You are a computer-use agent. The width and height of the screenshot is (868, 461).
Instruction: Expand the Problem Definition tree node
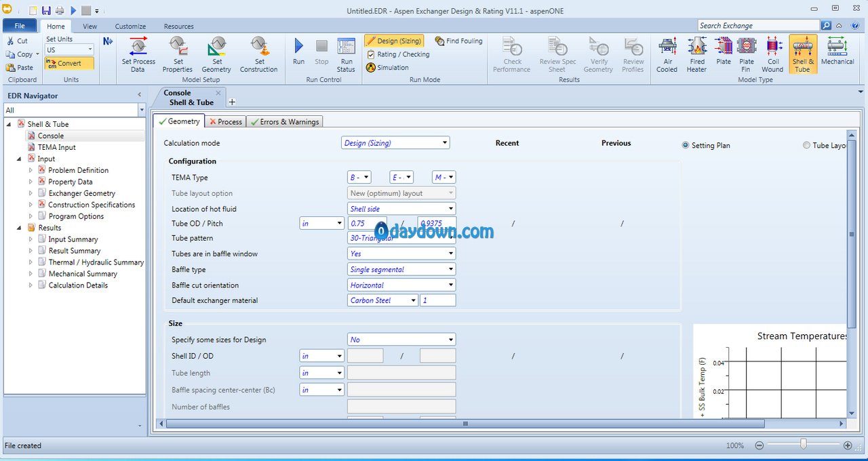(31, 170)
